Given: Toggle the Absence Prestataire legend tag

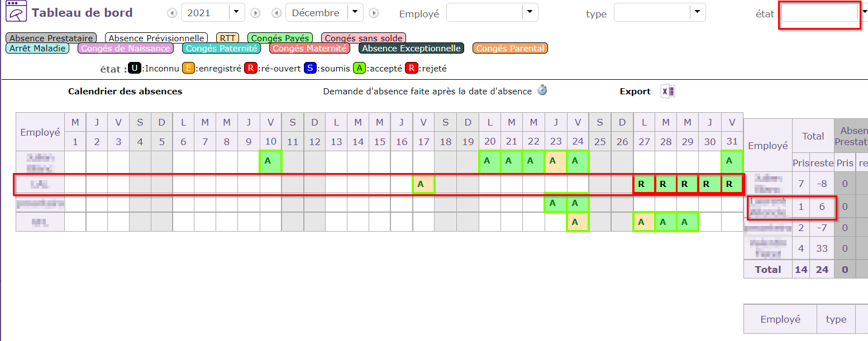Looking at the screenshot, I should (51, 38).
